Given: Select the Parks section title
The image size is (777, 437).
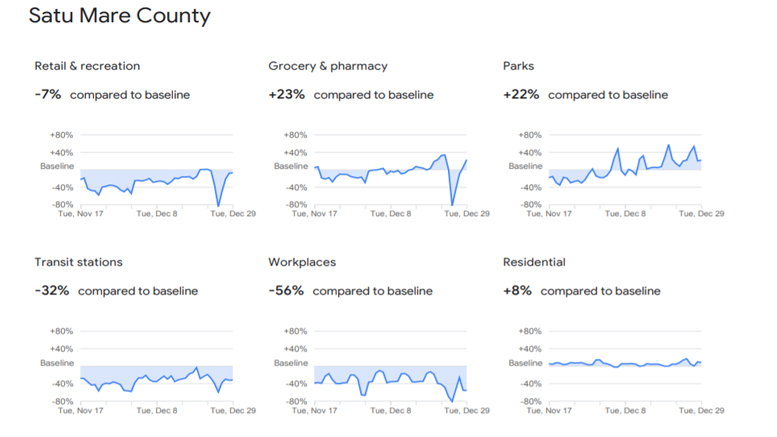Looking at the screenshot, I should click(518, 66).
